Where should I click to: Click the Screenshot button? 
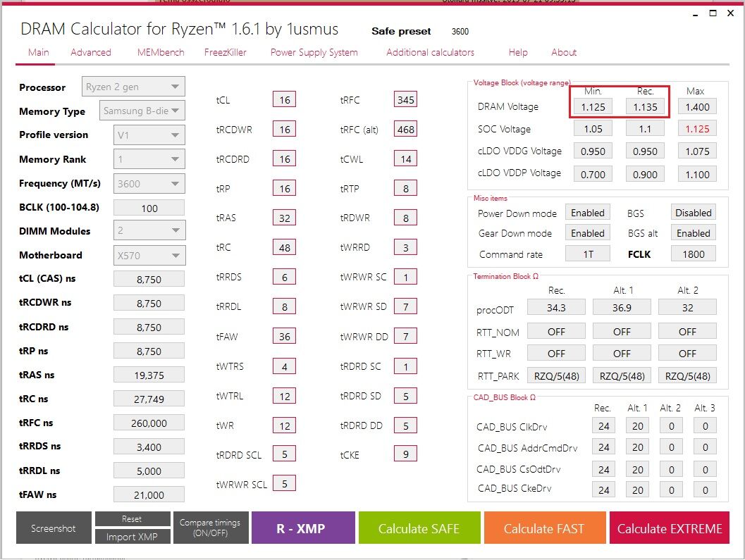pyautogui.click(x=54, y=528)
